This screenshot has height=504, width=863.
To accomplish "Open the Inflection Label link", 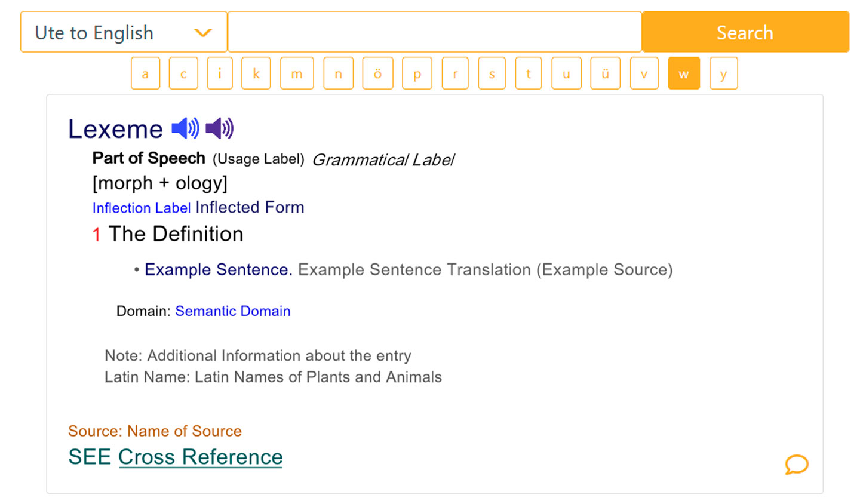I will coord(141,208).
